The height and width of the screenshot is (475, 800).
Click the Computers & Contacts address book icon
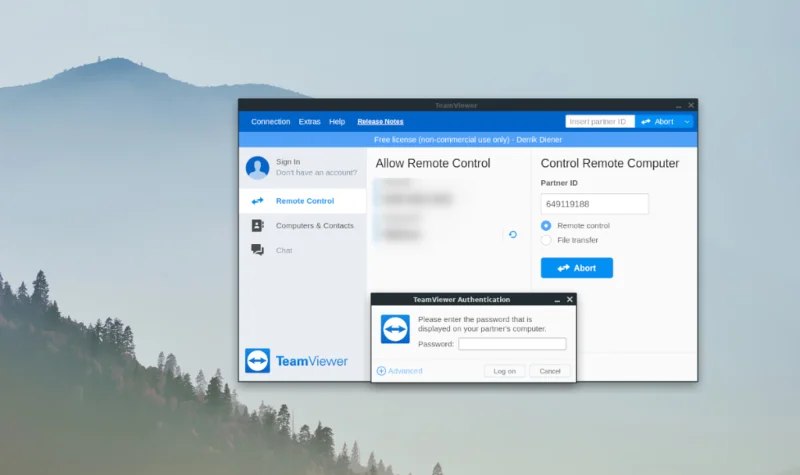click(x=258, y=226)
